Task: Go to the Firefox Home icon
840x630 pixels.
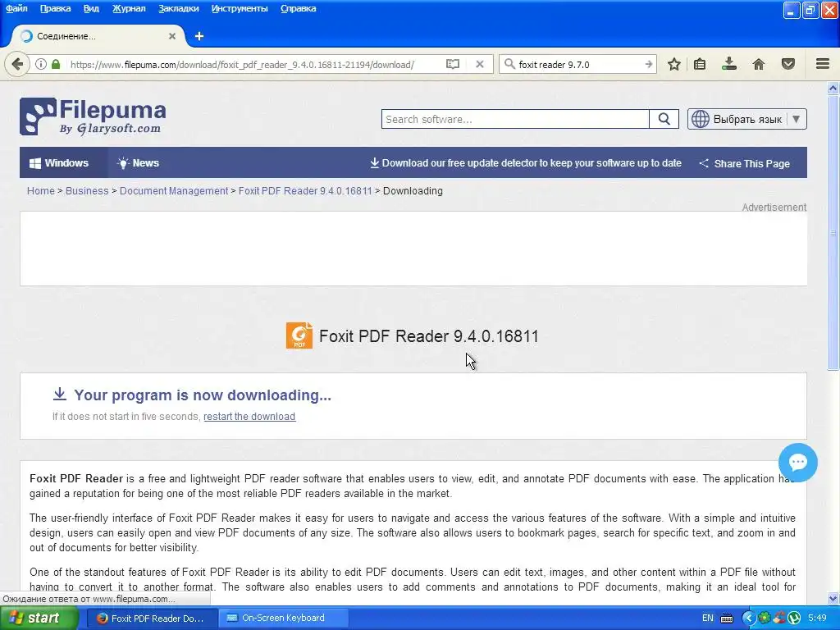Action: (x=759, y=64)
